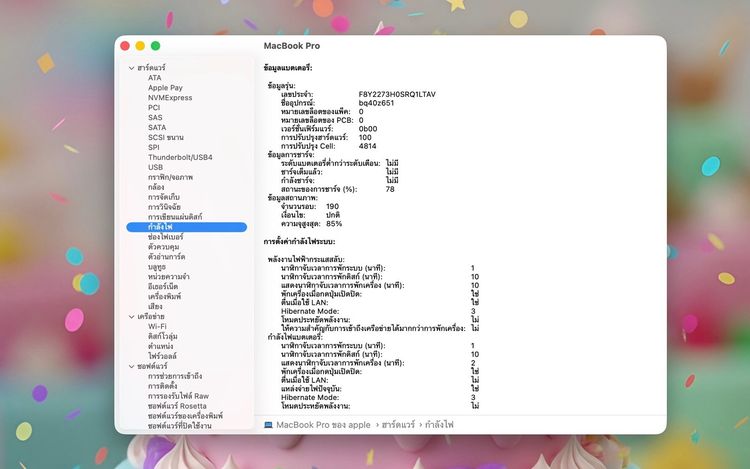This screenshot has height=469, width=750.
Task: Select ช่องไฟเบอร์ in the sidebar
Action: click(165, 237)
